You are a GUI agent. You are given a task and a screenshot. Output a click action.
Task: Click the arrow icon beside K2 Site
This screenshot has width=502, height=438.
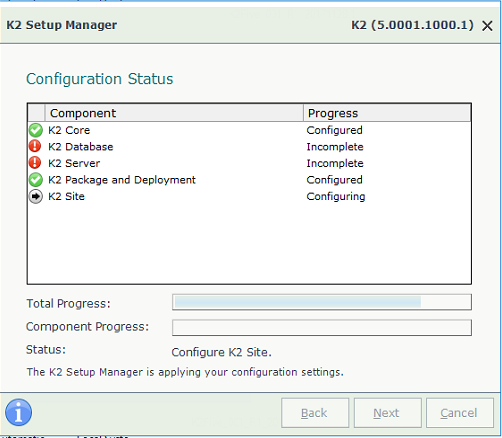pyautogui.click(x=36, y=196)
